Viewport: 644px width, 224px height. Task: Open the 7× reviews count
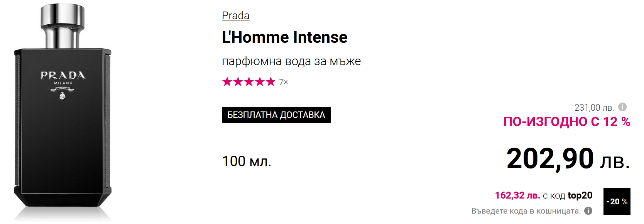pyautogui.click(x=284, y=82)
